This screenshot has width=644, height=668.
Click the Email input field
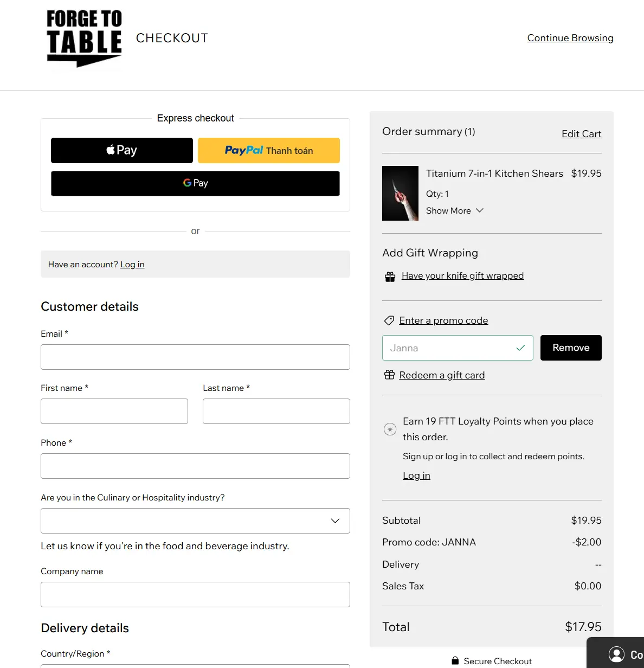[195, 357]
